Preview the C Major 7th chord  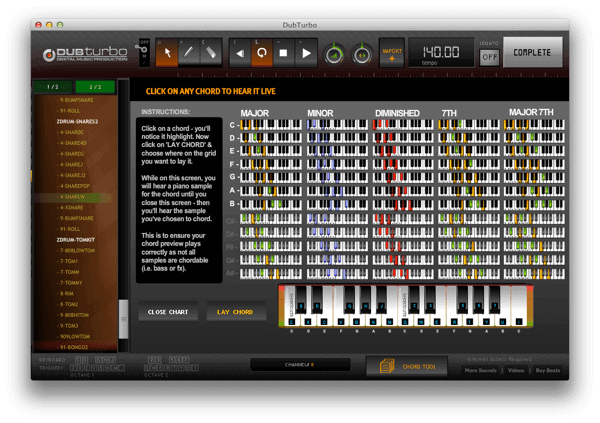pyautogui.click(x=534, y=125)
